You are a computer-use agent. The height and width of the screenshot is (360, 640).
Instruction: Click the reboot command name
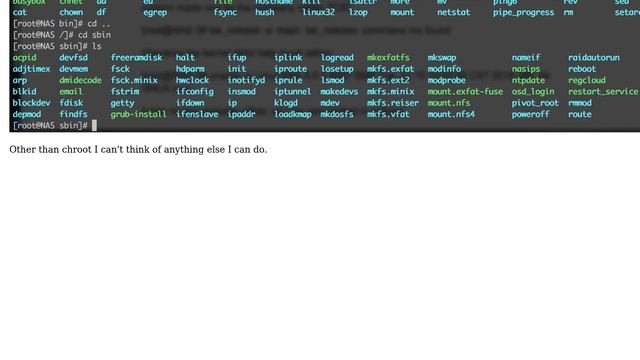(x=582, y=69)
